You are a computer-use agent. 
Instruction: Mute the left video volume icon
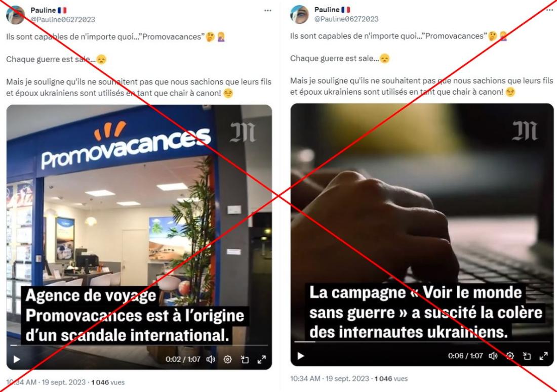point(211,359)
